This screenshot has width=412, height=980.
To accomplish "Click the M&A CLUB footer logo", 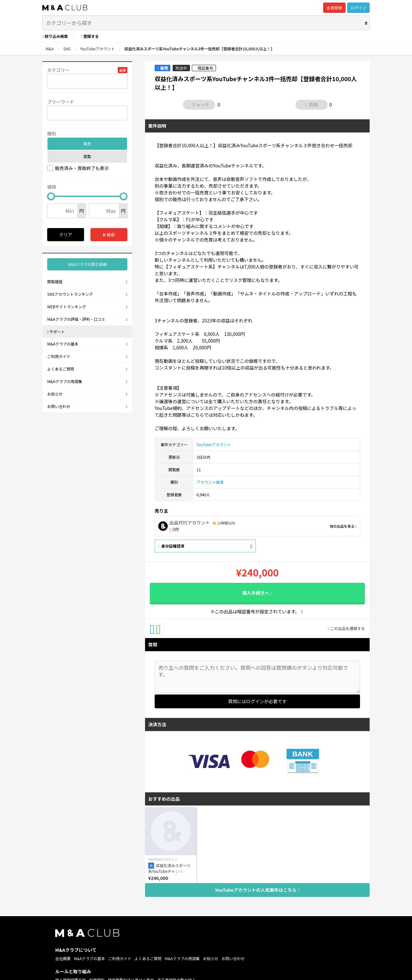I will click(87, 933).
